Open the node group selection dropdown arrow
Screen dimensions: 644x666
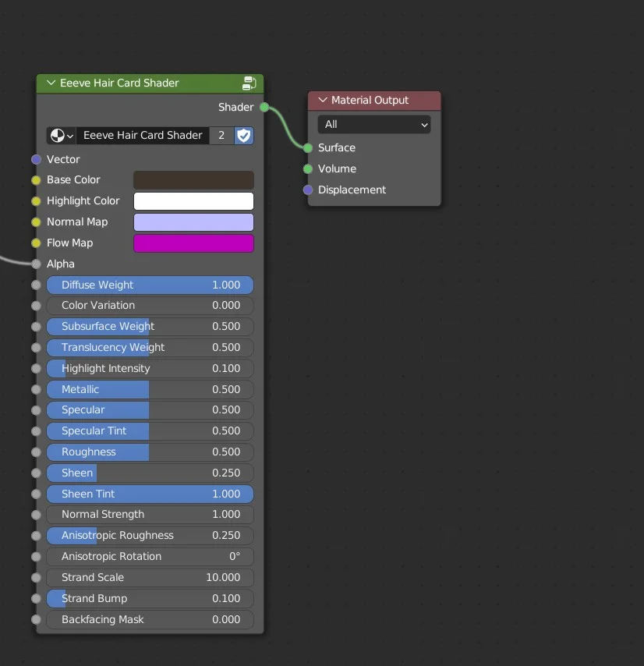pos(69,135)
